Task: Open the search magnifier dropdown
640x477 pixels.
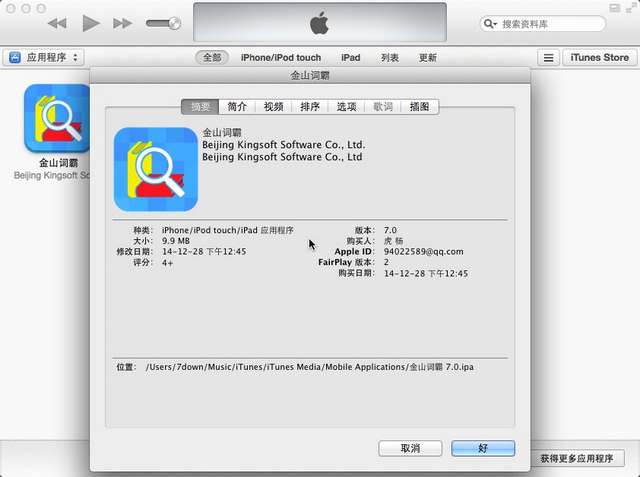Action: click(490, 24)
